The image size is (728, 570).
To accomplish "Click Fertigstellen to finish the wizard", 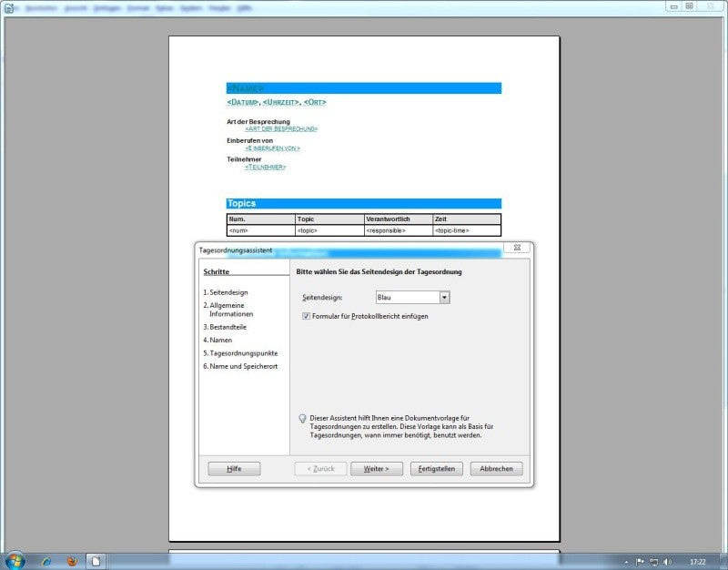I will 437,469.
